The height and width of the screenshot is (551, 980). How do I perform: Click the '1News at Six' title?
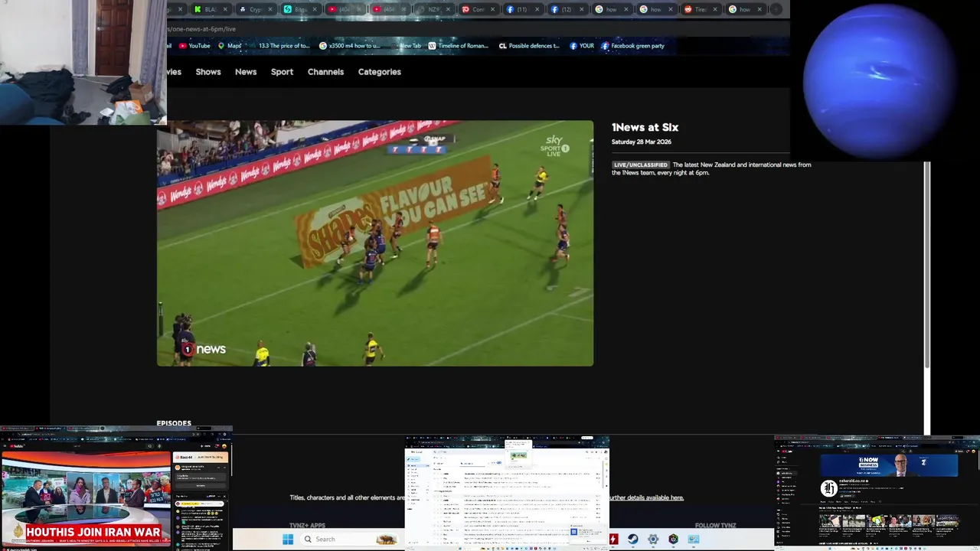coord(645,127)
